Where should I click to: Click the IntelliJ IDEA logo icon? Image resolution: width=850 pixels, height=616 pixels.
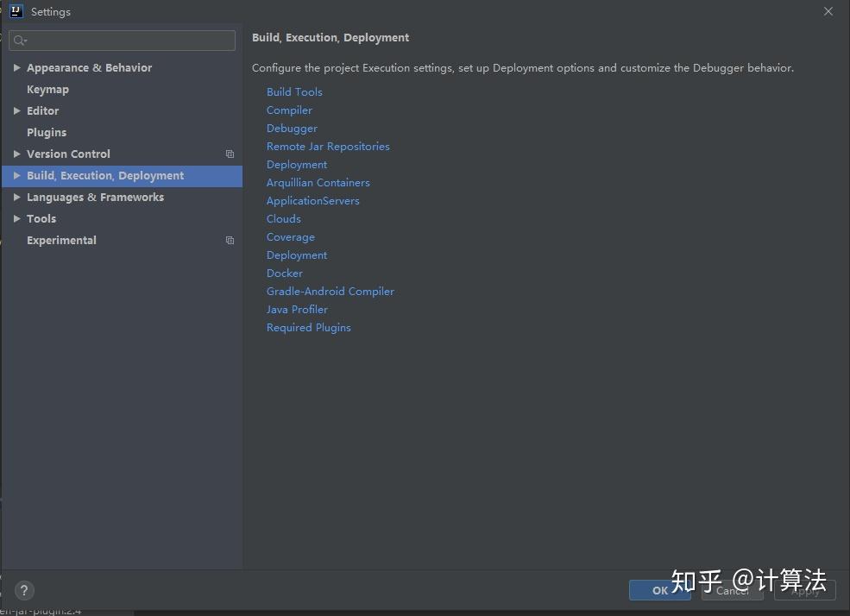[16, 11]
